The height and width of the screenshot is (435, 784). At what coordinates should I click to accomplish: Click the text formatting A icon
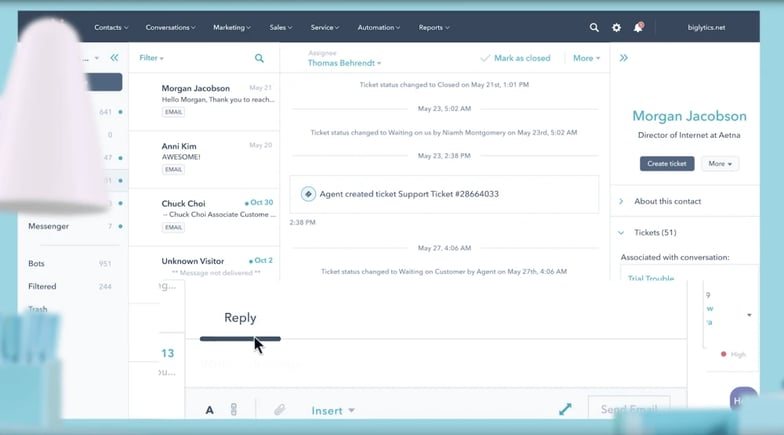pyautogui.click(x=210, y=410)
